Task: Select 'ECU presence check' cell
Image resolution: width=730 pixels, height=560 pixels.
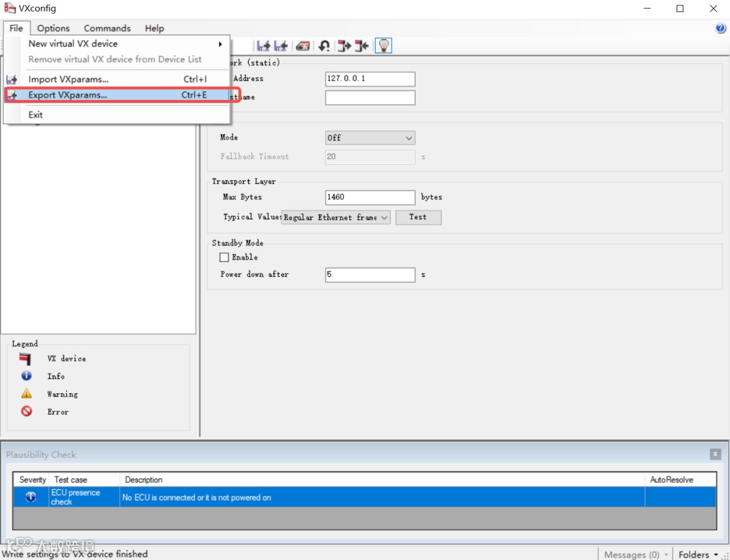Action: pyautogui.click(x=84, y=497)
